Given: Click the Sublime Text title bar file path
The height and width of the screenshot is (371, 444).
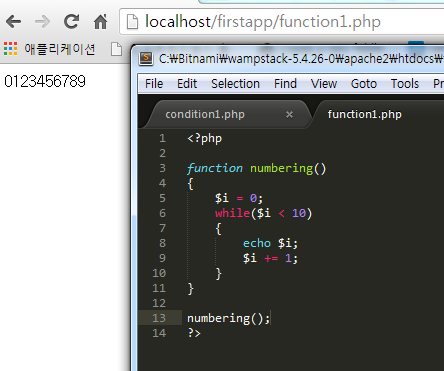Looking at the screenshot, I should (x=301, y=59).
